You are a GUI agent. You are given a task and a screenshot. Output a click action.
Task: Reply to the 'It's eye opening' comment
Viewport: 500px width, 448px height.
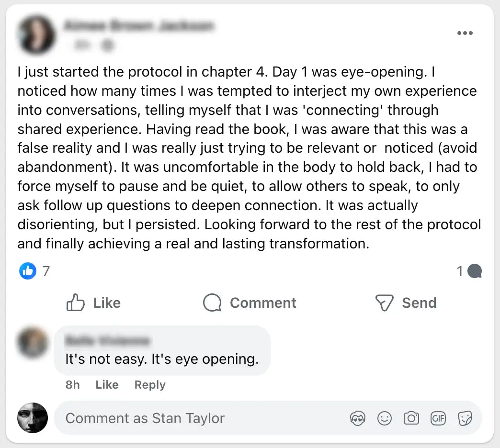150,385
